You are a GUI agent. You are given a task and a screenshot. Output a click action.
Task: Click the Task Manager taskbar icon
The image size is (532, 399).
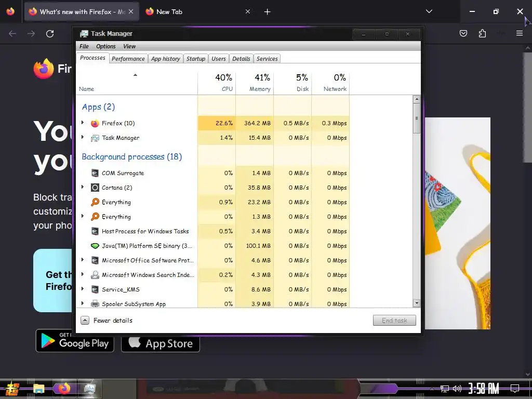click(x=89, y=389)
